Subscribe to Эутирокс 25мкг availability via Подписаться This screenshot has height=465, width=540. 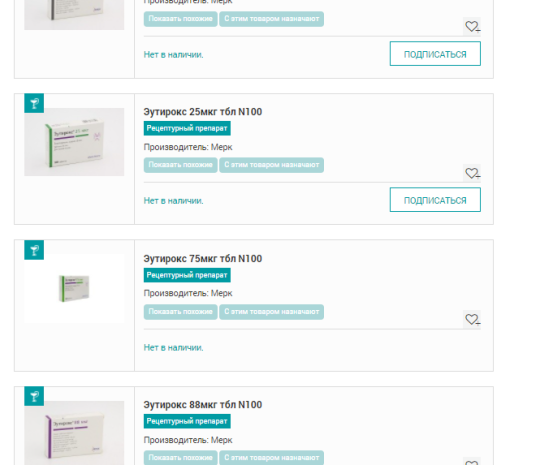[435, 200]
